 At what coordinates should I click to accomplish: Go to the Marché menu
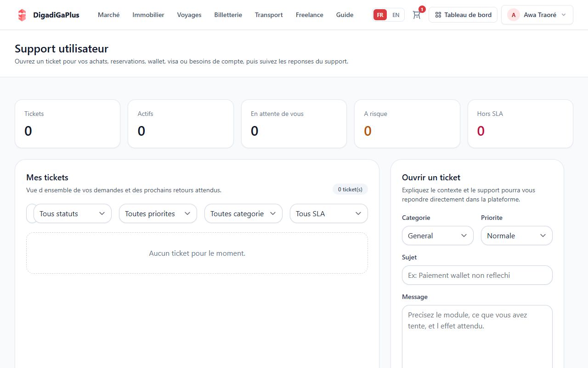(x=109, y=15)
